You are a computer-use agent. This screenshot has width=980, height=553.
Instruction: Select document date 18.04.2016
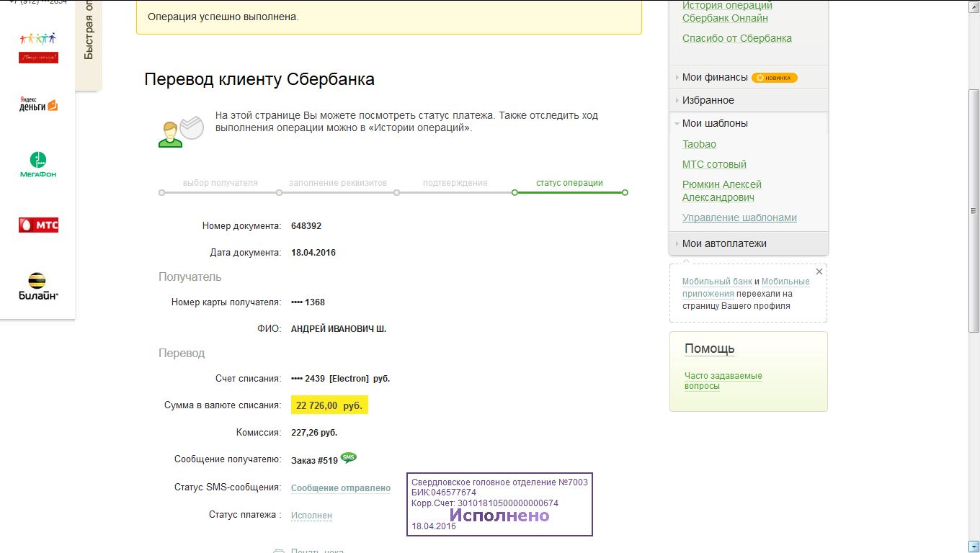pos(313,253)
